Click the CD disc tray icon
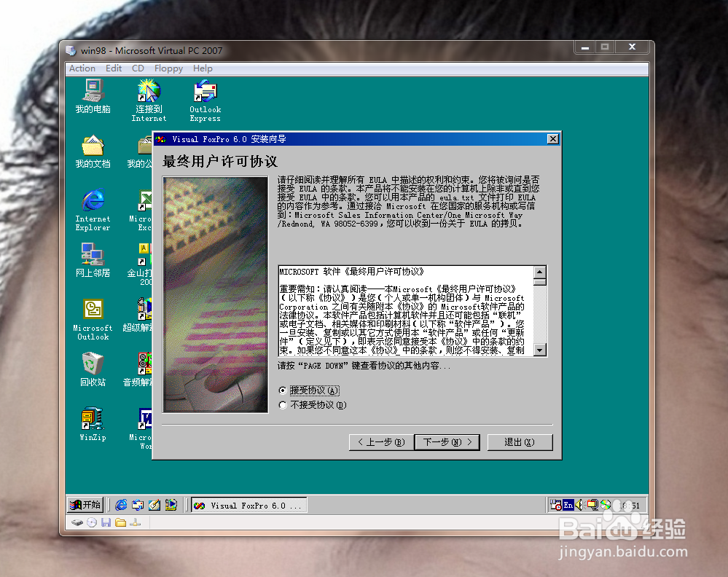Screen dimensions: 728x577 click(x=606, y=505)
